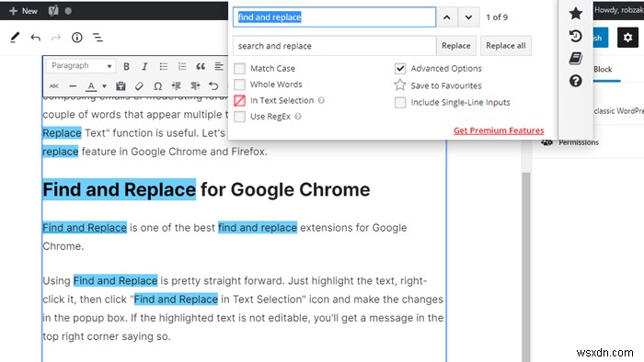Insert a bulleted list
Screen dimensions: 644x362
pos(164,66)
